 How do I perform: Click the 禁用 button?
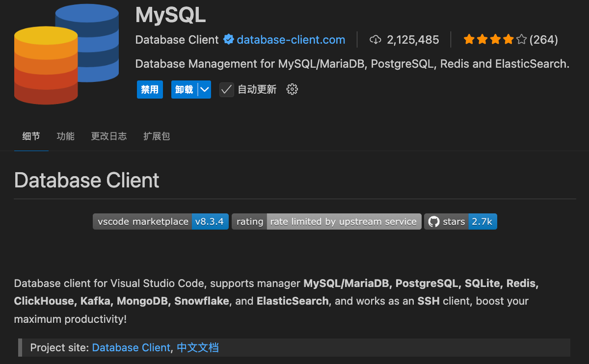(x=150, y=90)
